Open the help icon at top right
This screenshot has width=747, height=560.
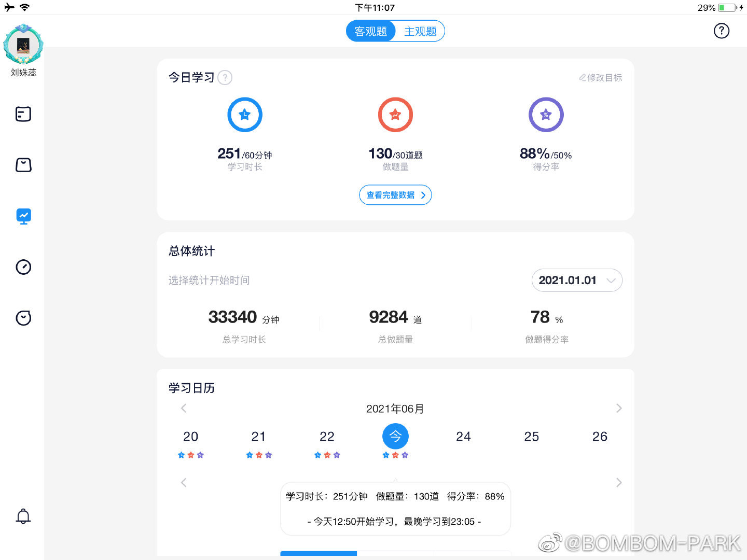pos(722,31)
